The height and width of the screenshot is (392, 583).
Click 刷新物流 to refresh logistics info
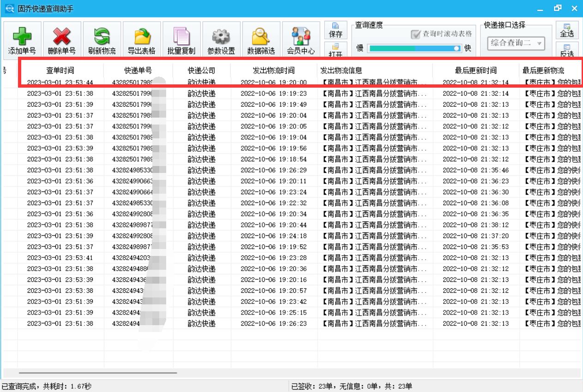(101, 40)
